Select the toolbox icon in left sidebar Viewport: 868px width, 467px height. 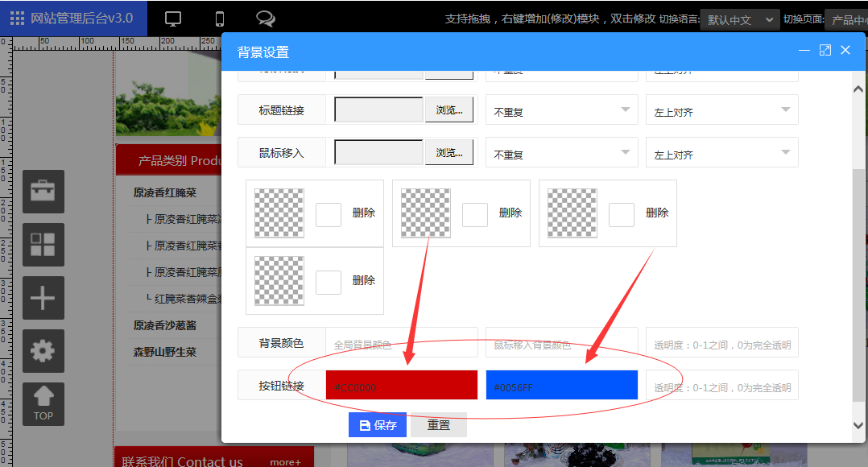pos(43,192)
